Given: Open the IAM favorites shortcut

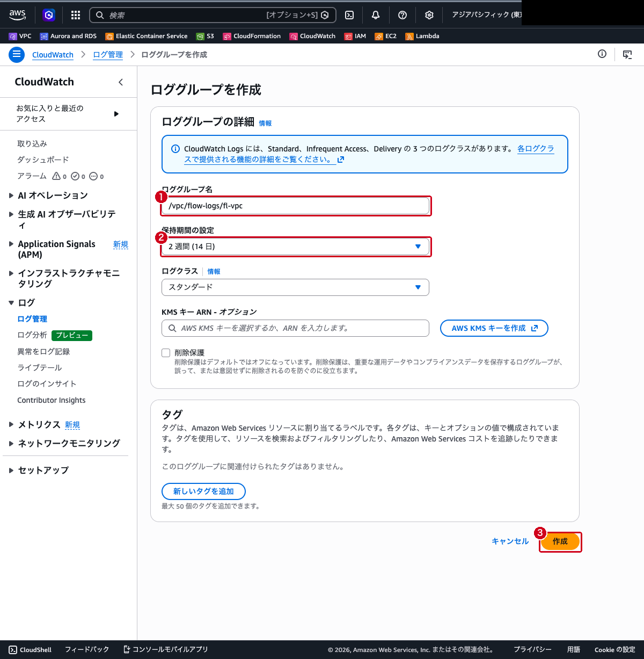Looking at the screenshot, I should tap(355, 36).
